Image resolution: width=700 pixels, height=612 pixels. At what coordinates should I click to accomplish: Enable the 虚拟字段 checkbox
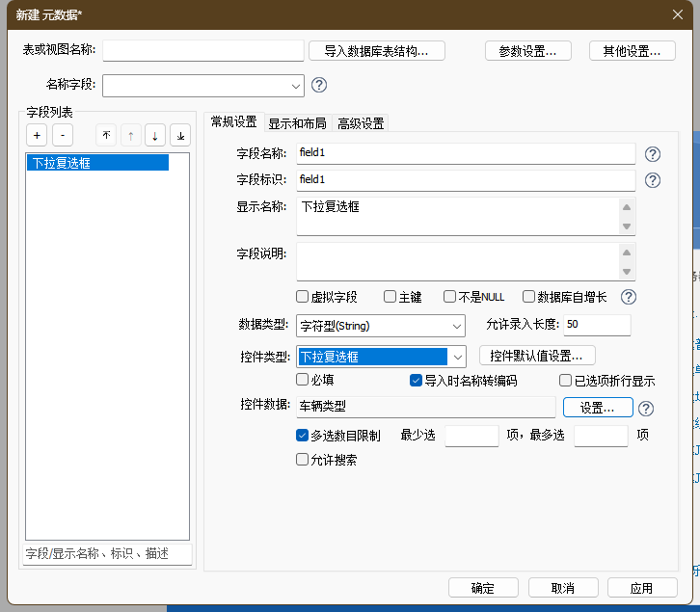click(303, 297)
